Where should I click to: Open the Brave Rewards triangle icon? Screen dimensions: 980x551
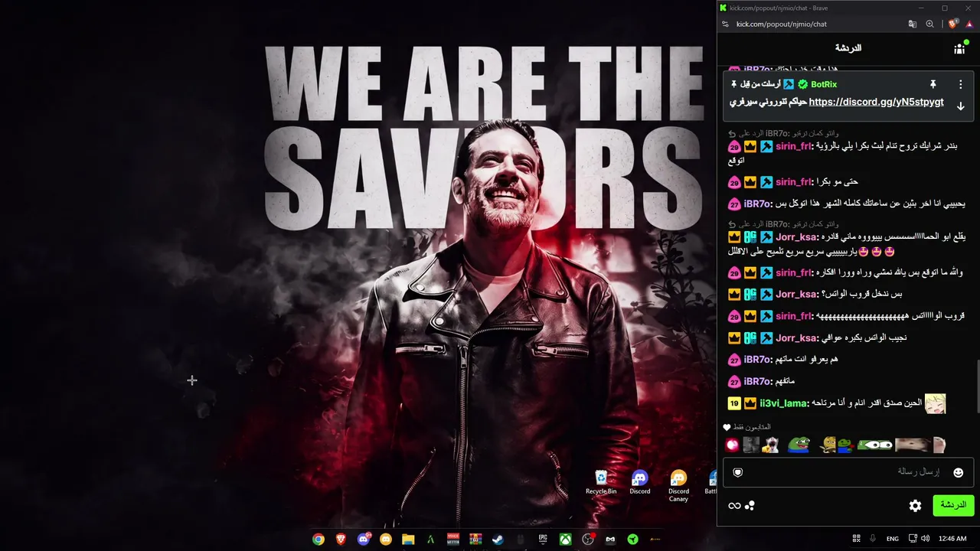pyautogui.click(x=969, y=24)
